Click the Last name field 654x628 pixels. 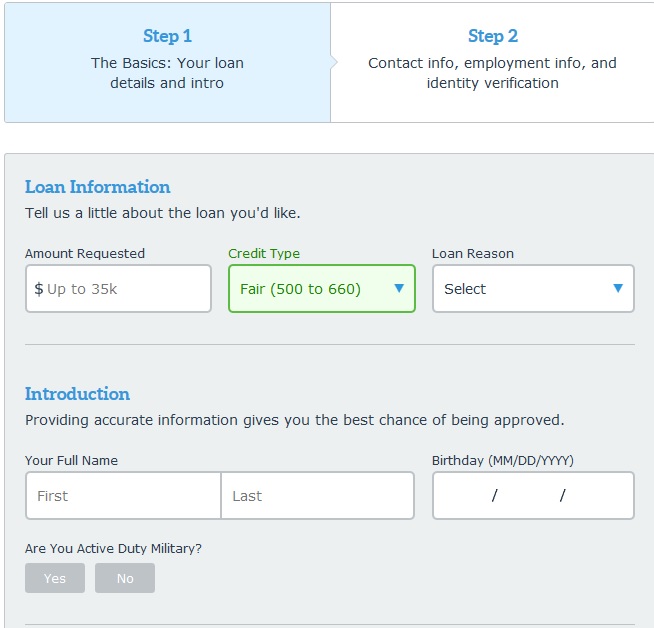(317, 495)
